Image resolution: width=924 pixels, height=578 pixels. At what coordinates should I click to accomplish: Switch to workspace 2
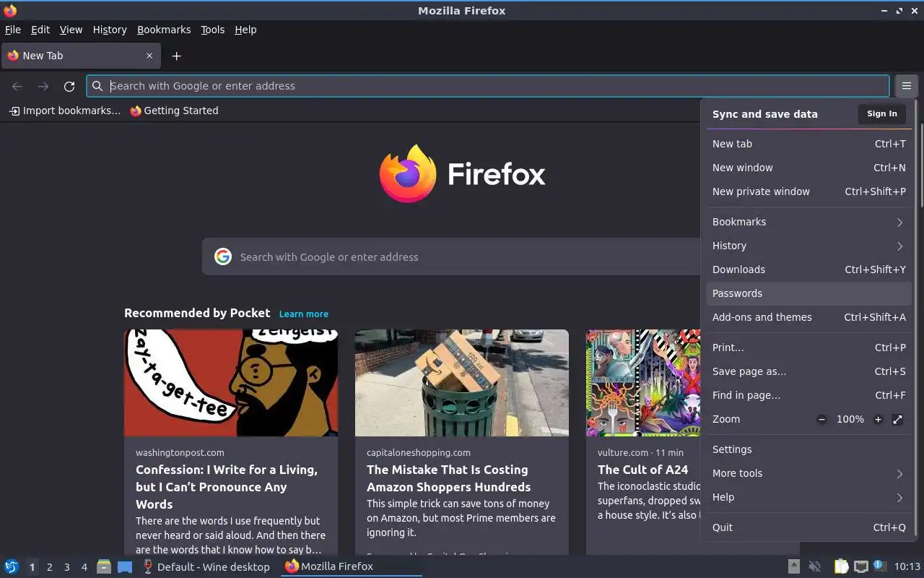(x=50, y=567)
